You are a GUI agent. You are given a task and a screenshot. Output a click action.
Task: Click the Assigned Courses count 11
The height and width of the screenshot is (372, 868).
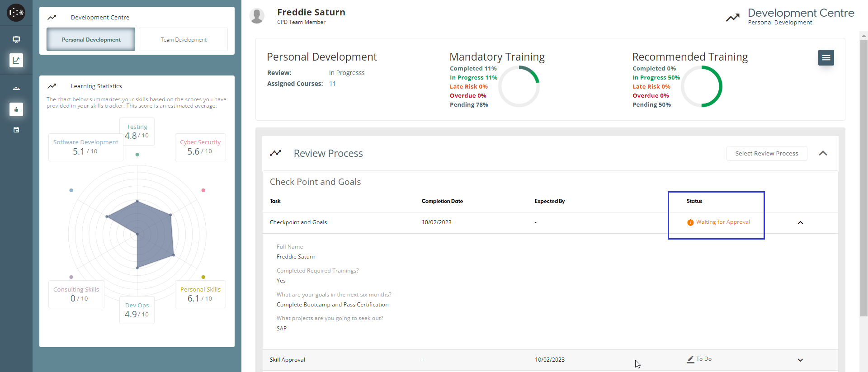pyautogui.click(x=332, y=84)
